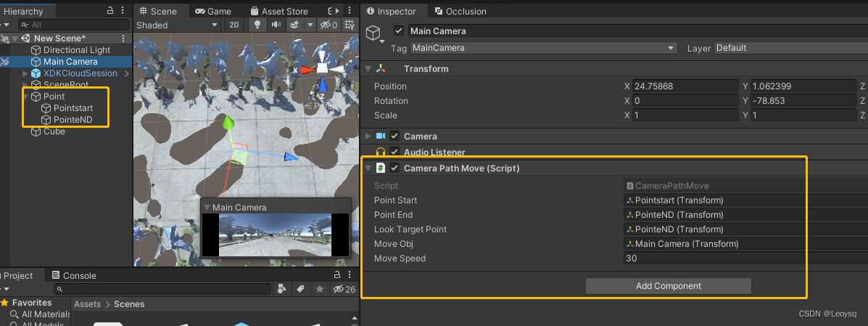Open the MainCamera Tag dropdown
The image size is (868, 326).
(x=544, y=48)
